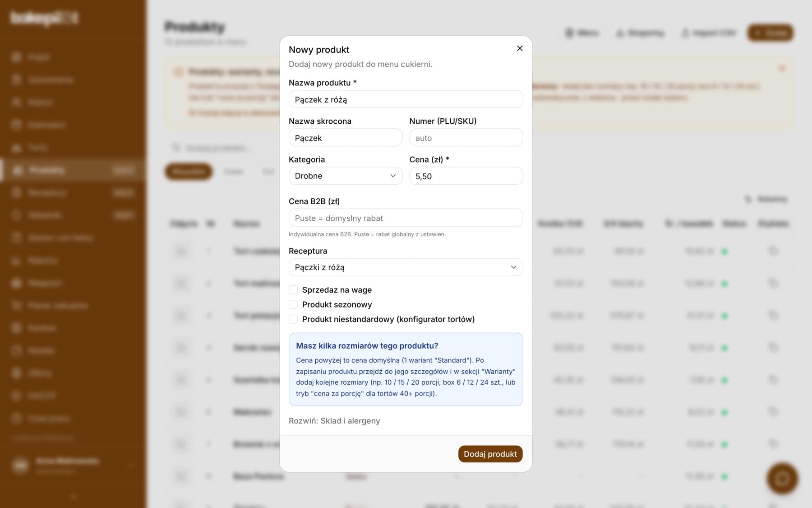Click the user avatar in sidebar
This screenshot has width=812, height=508.
pos(20,465)
